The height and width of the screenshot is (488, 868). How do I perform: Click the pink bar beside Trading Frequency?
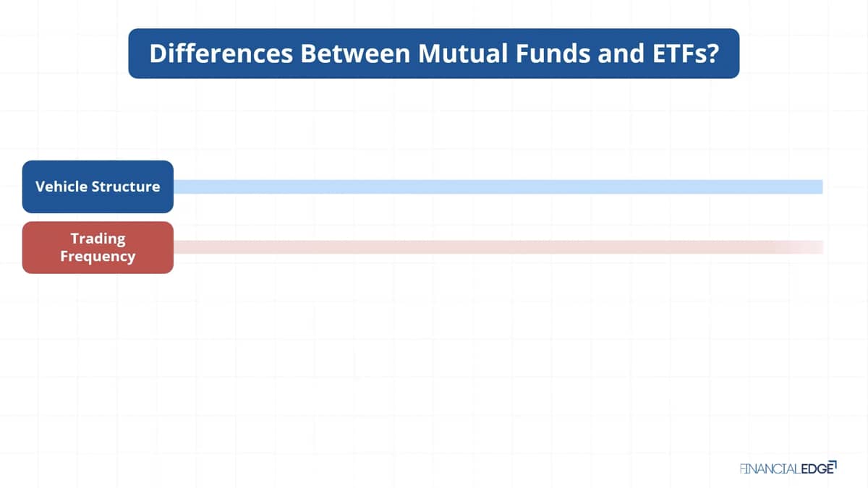pos(498,247)
